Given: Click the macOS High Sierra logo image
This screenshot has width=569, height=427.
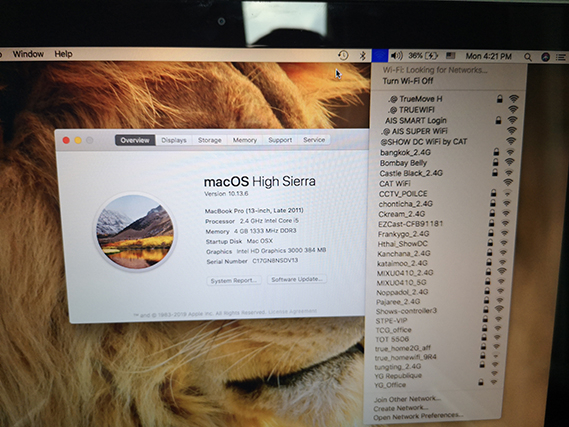Looking at the screenshot, I should pos(135,231).
